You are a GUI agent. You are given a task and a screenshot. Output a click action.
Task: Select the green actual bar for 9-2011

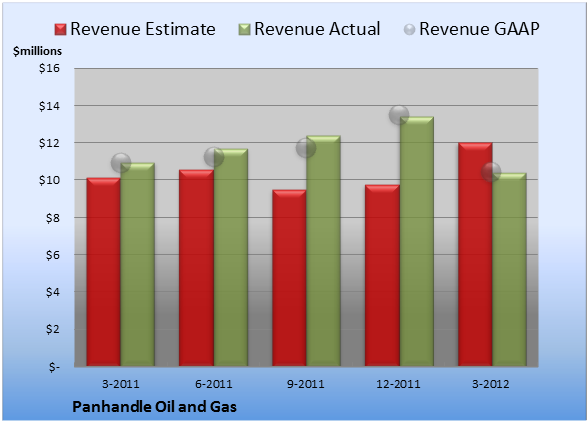(324, 251)
